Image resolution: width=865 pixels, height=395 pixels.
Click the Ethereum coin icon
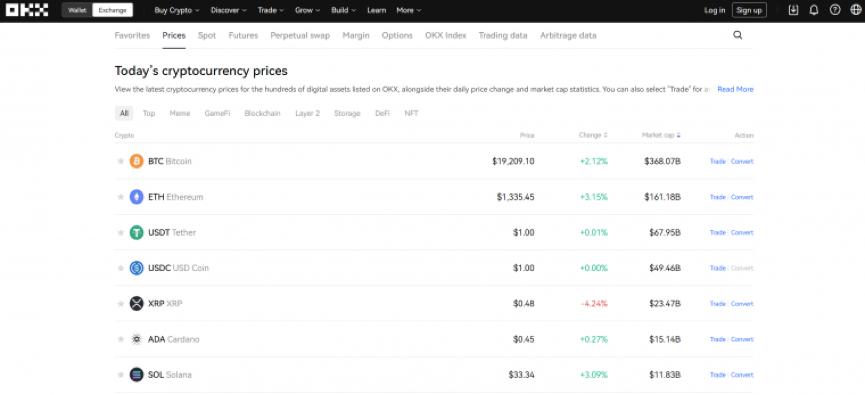[x=136, y=197]
